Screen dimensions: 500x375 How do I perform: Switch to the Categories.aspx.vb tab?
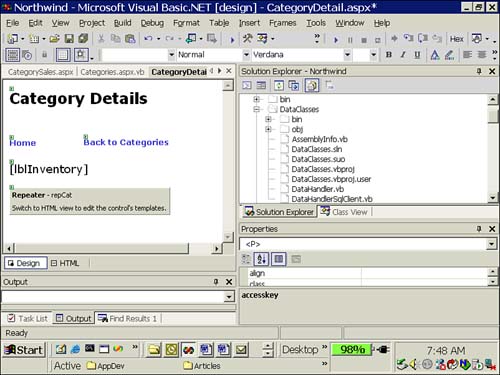(112, 72)
